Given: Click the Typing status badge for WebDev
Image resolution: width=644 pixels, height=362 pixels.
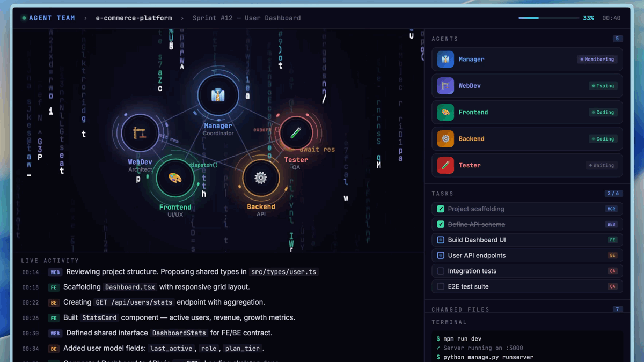Looking at the screenshot, I should click(x=603, y=86).
